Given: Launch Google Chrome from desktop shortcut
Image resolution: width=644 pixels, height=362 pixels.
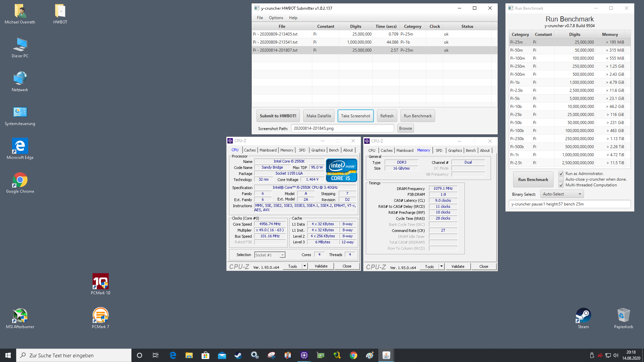Looking at the screenshot, I should [20, 183].
